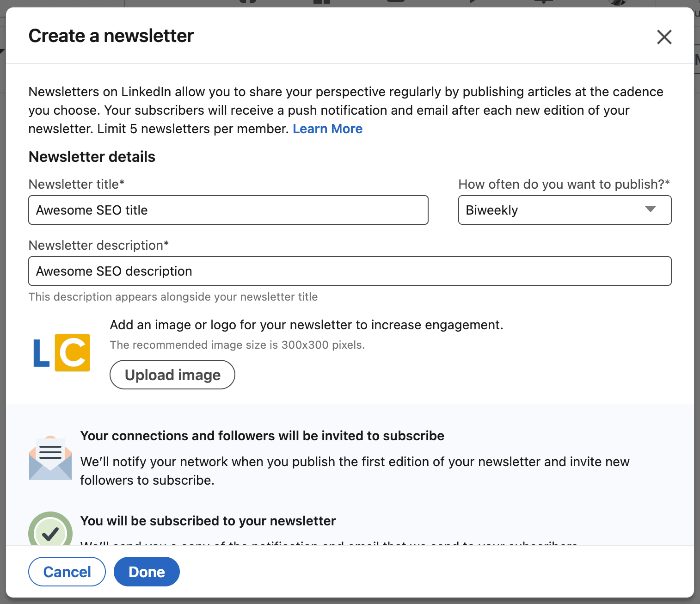Select the "Newsletter details" section heading
Screen dimensions: 700x604
[x=92, y=157]
